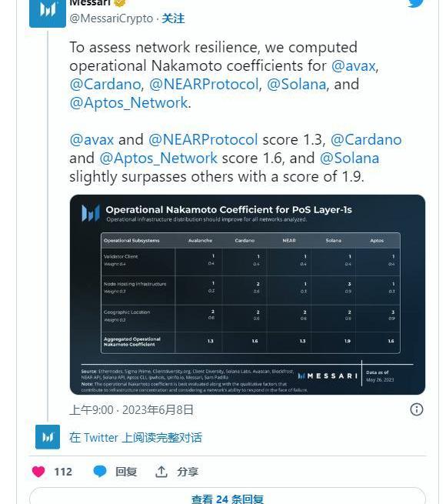Click the @Aptos_Network mention before 'score 1.6'
This screenshot has height=504, width=446.
158,159
